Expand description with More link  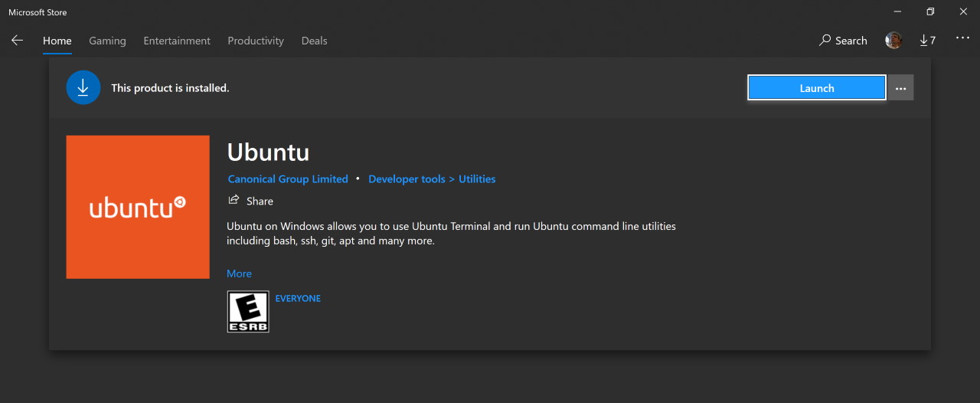tap(239, 274)
